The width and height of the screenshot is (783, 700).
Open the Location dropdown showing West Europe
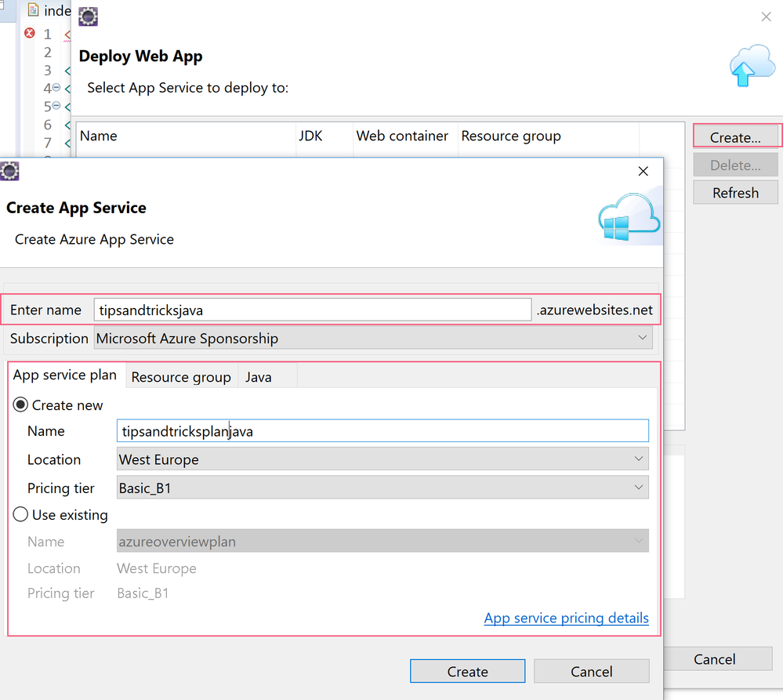[x=382, y=459]
